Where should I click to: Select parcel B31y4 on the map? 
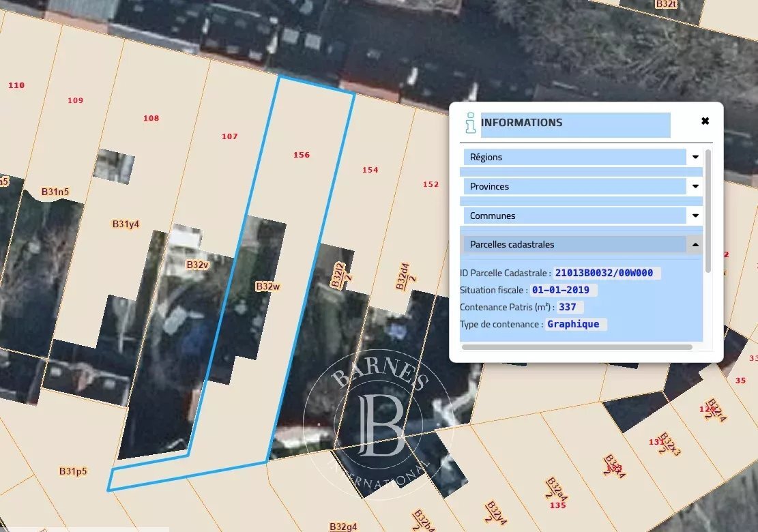(126, 224)
